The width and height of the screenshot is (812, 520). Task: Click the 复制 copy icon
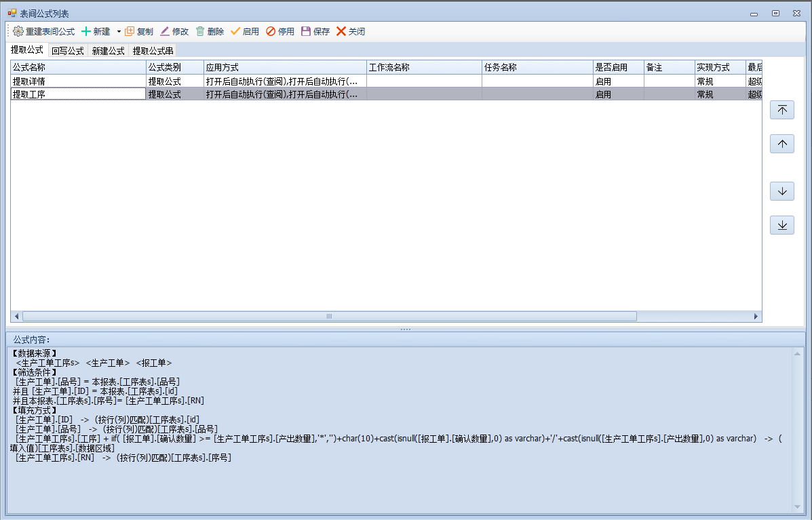[x=130, y=31]
